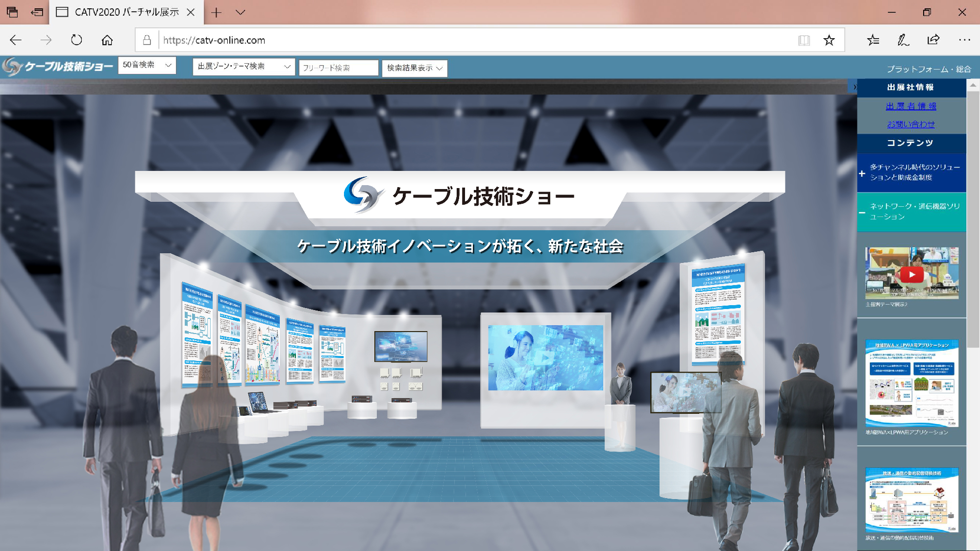Click the tall poster panel on right wall
This screenshot has height=551, width=980.
pyautogui.click(x=718, y=314)
